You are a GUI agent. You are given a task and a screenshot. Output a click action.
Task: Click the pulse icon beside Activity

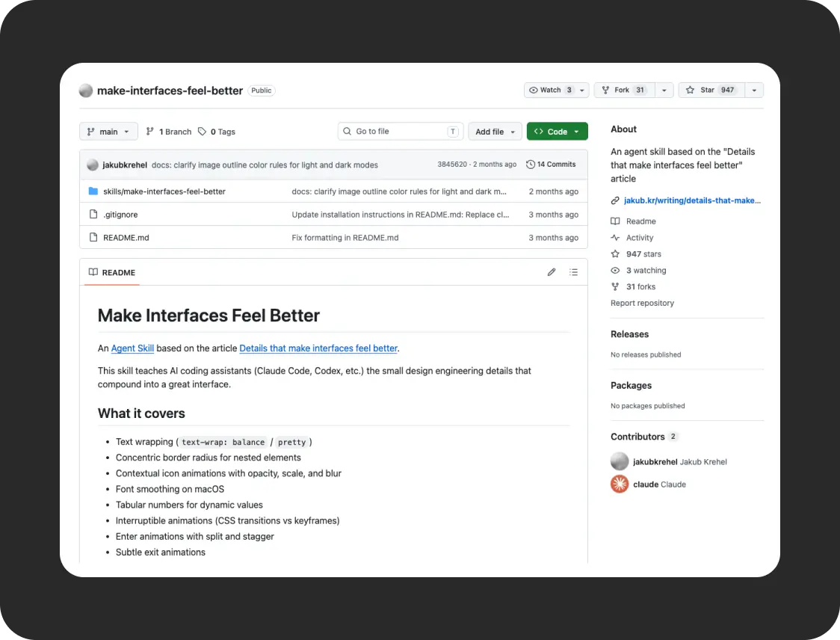pos(615,238)
